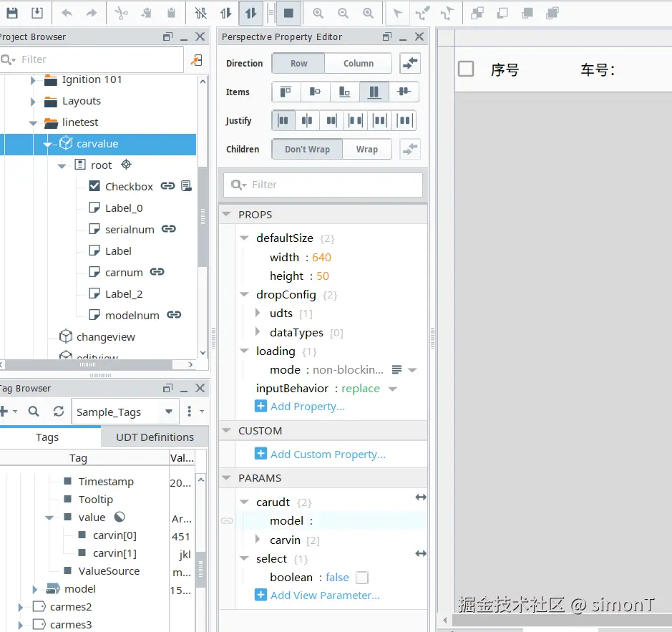Click bidirectional arrow beside carudt param
This screenshot has height=632, width=672.
click(x=421, y=497)
